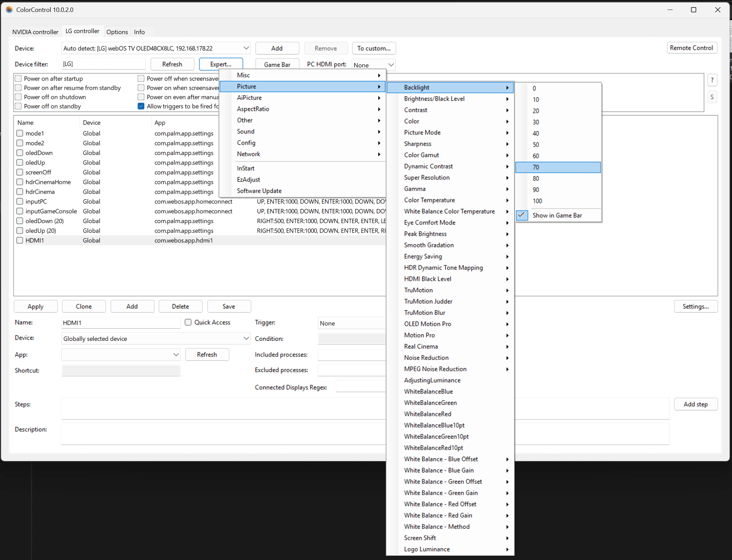The height and width of the screenshot is (560, 732).
Task: Open the PC HDMI port dropdown
Action: point(374,64)
